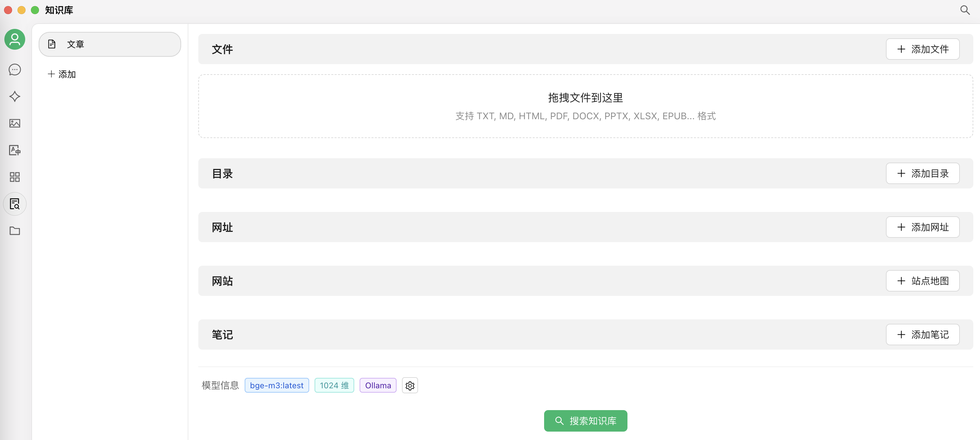Click the search magnifier in title bar
This screenshot has width=980, height=440.
point(965,10)
